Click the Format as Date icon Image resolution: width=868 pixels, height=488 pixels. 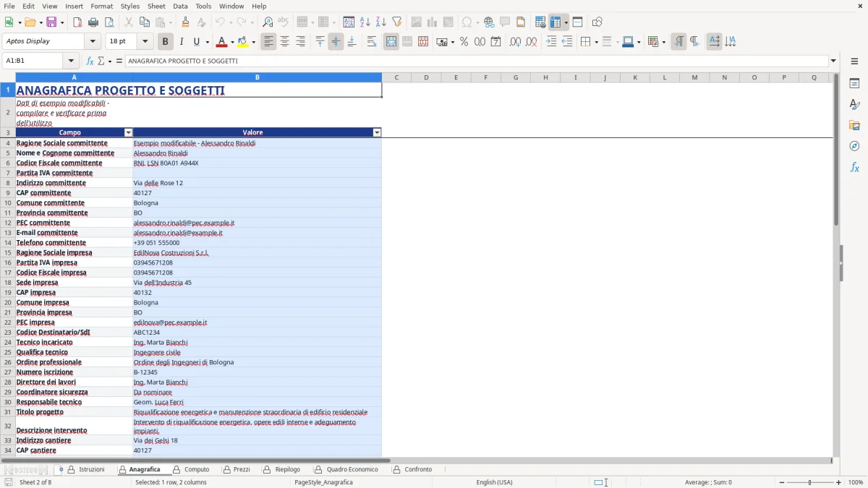tap(495, 42)
